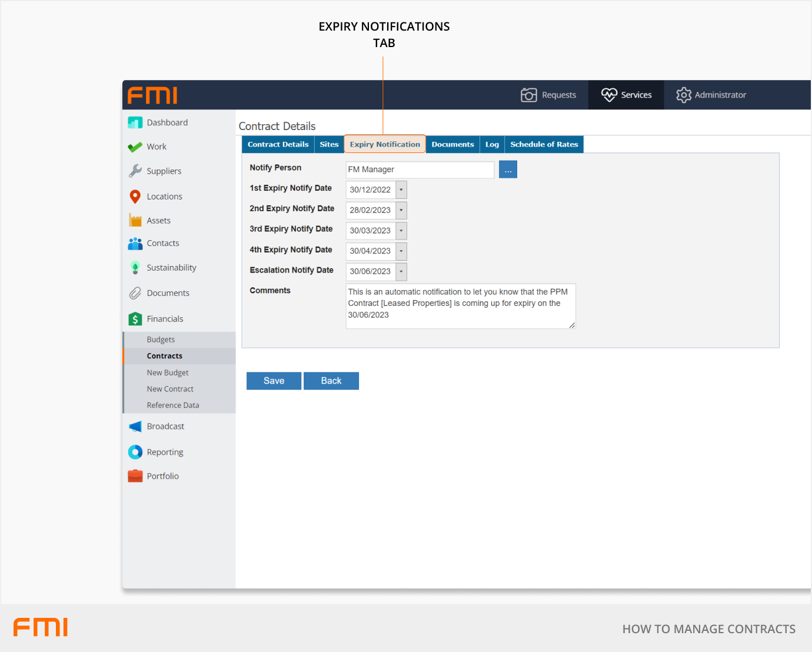
Task: Click the Dashboard icon in sidebar
Action: point(135,122)
